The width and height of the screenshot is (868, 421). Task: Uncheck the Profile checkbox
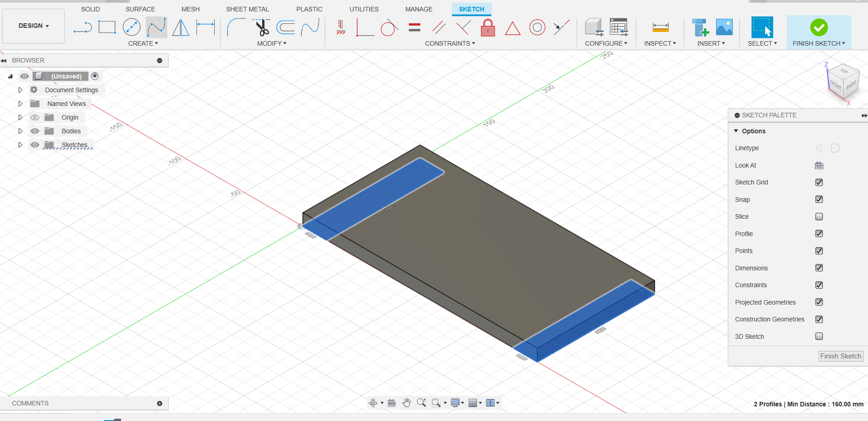tap(819, 233)
